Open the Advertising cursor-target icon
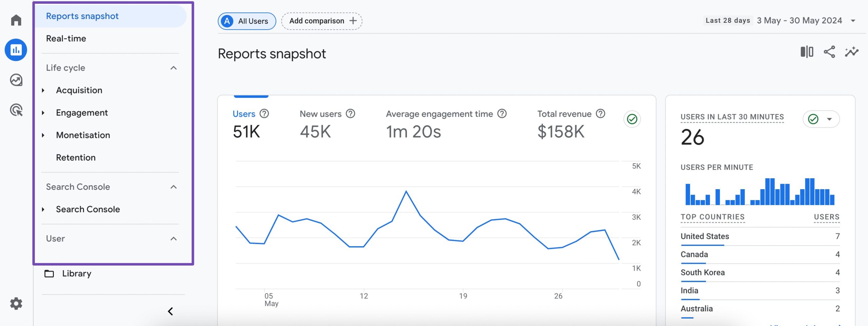Viewport: 868px width, 326px height. pyautogui.click(x=16, y=110)
